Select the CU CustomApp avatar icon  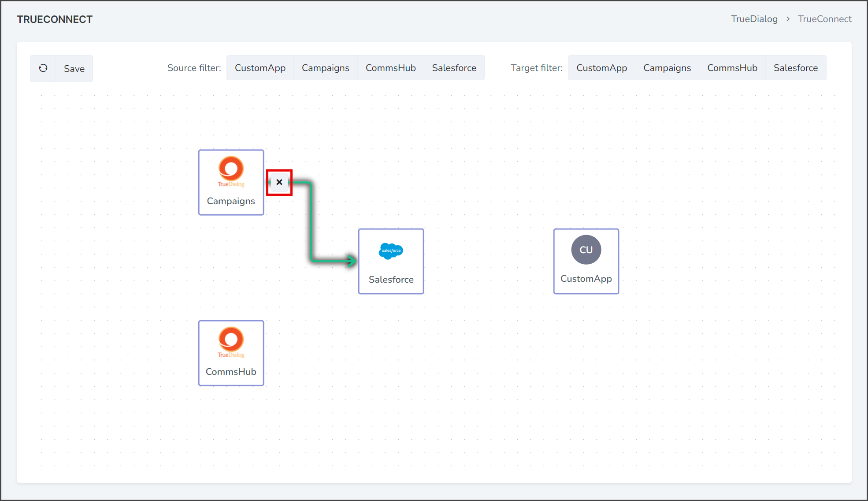(x=586, y=250)
